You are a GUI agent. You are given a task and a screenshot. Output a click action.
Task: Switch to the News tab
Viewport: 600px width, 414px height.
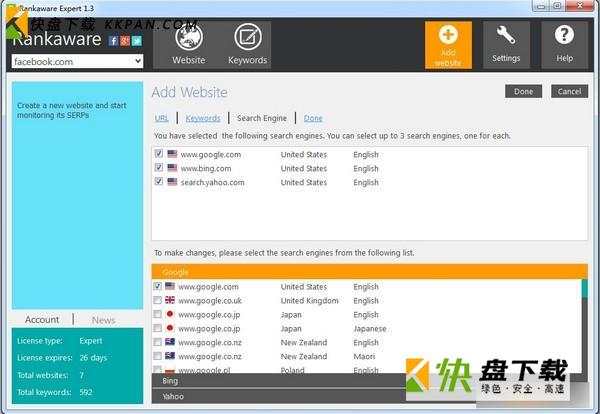[104, 320]
